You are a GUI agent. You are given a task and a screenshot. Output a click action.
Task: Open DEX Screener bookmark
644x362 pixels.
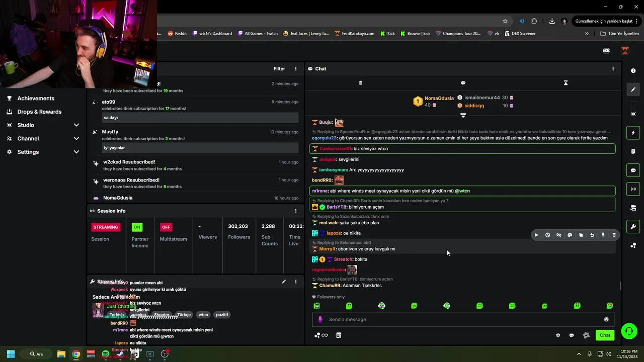pos(520,34)
